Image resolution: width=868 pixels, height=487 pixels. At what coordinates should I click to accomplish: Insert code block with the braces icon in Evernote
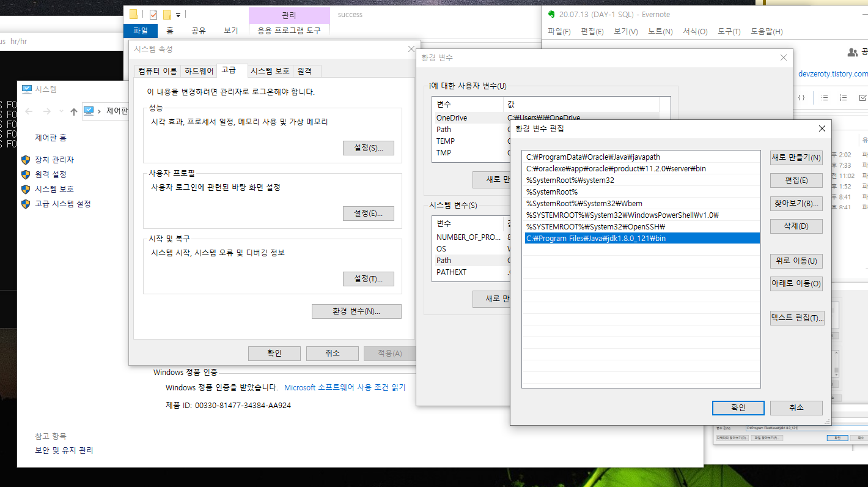tap(801, 97)
